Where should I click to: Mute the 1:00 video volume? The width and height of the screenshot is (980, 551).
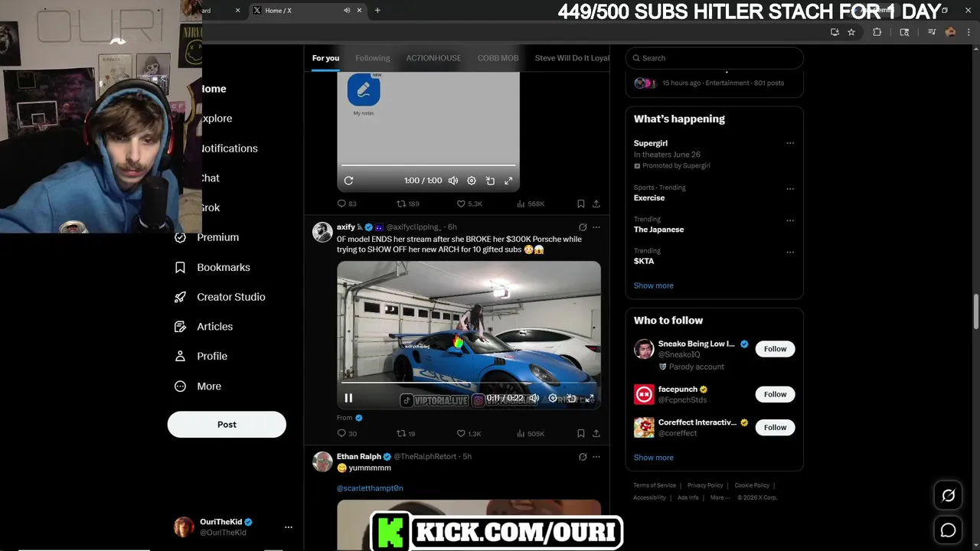(453, 181)
